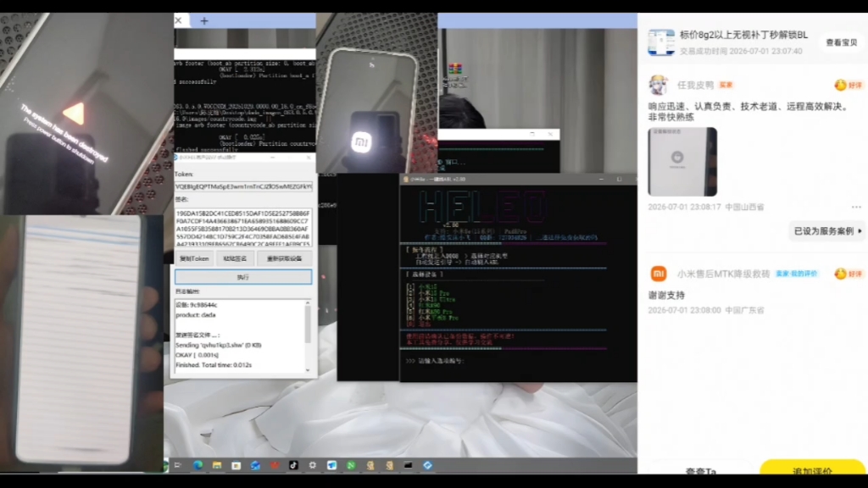Viewport: 868px width, 488px height.
Task: Click the first gold figure taskbar icon
Action: [370, 465]
